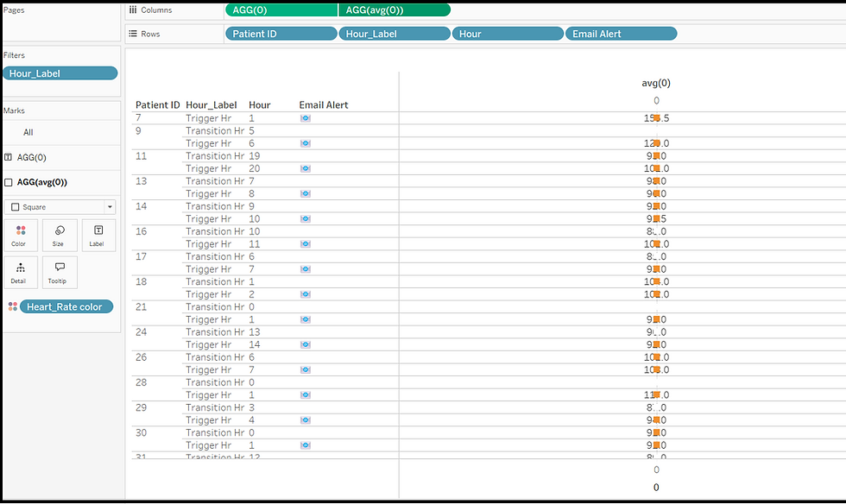Open the Size marks card button
The width and height of the screenshot is (846, 504).
[x=60, y=236]
